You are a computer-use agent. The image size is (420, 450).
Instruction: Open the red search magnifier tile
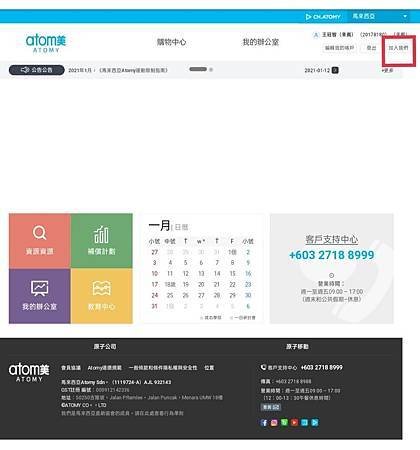tap(40, 241)
